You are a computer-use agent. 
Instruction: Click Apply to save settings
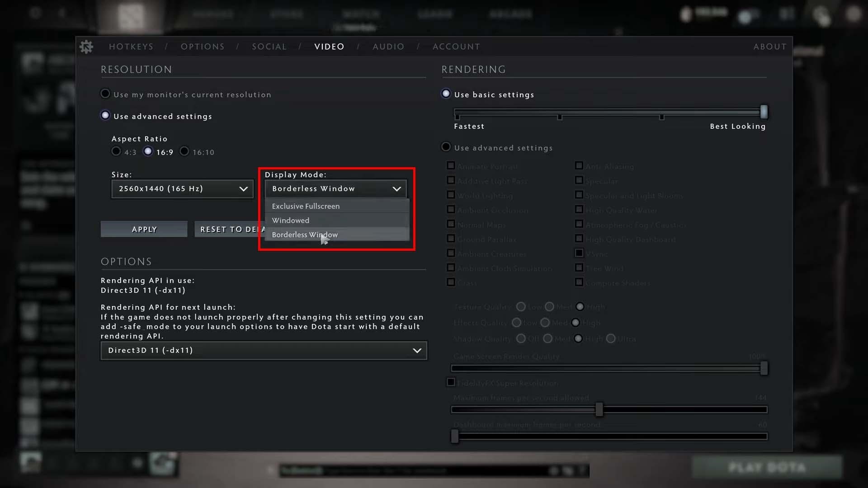pyautogui.click(x=144, y=229)
